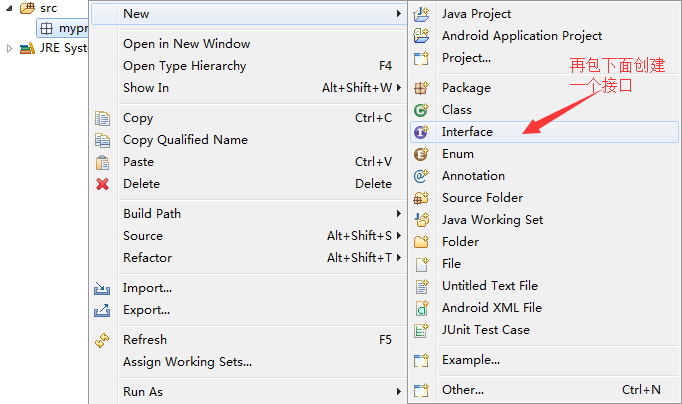Choose Enum label in submenu

coord(458,154)
